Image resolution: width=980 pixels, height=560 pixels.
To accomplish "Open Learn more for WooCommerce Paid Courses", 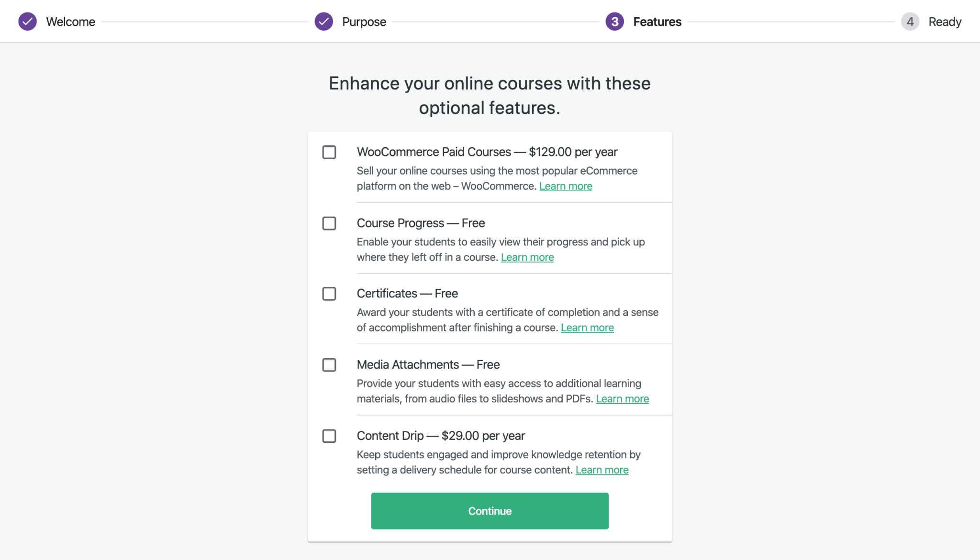I will coord(566,186).
